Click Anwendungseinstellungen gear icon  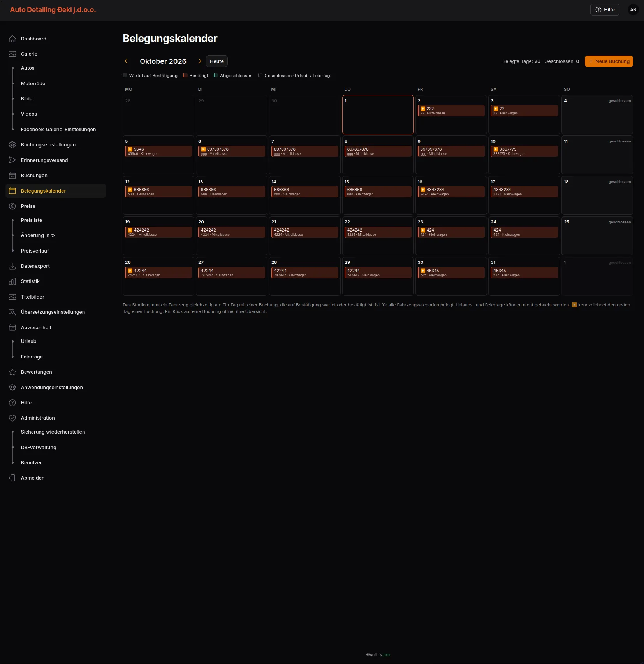[x=12, y=388]
